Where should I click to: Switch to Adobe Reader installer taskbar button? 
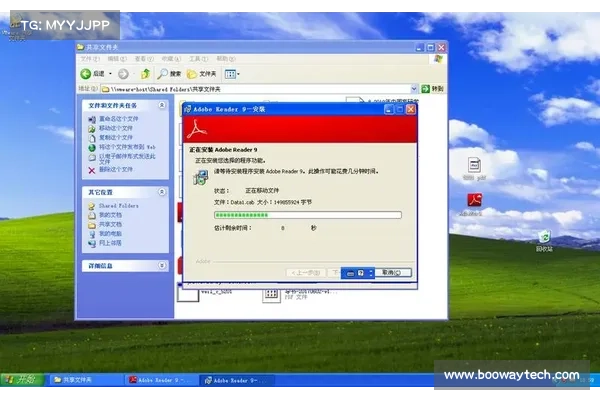(x=237, y=380)
